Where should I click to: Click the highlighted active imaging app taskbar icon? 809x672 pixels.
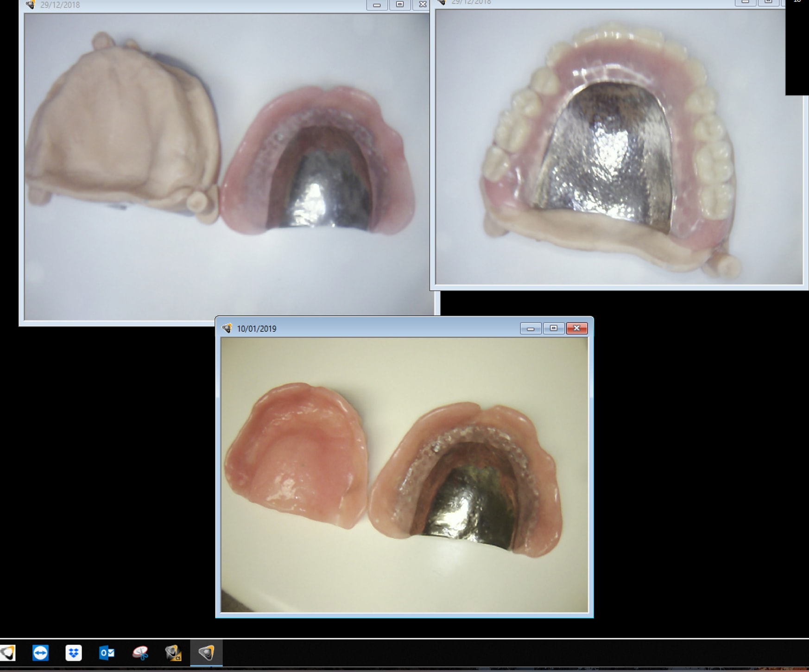pos(206,653)
